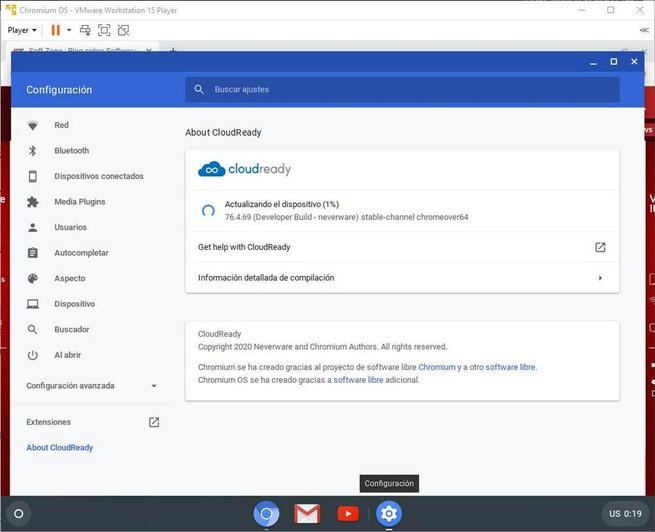Minimize the Configuración settings window
This screenshot has height=532, width=655.
click(x=593, y=63)
